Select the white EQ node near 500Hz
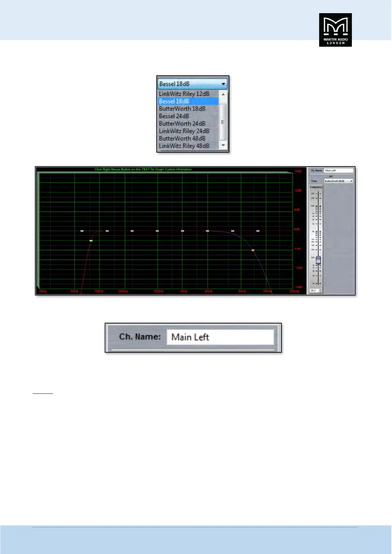 157,231
